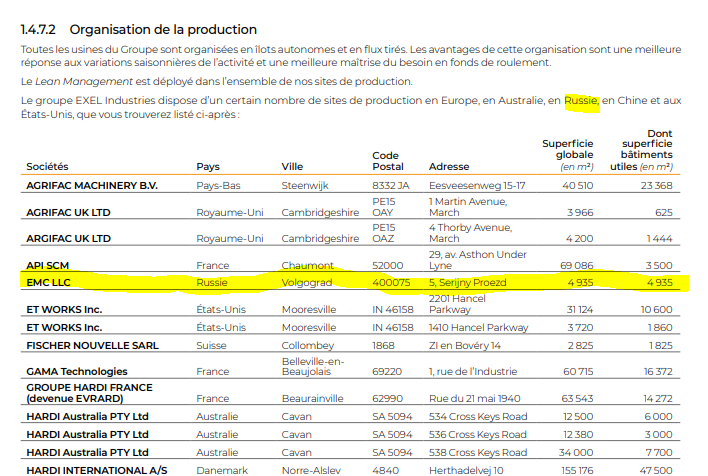Image resolution: width=708 pixels, height=476 pixels.
Task: Click the city "Belleville-en-Beaujolais"
Action: point(313,366)
